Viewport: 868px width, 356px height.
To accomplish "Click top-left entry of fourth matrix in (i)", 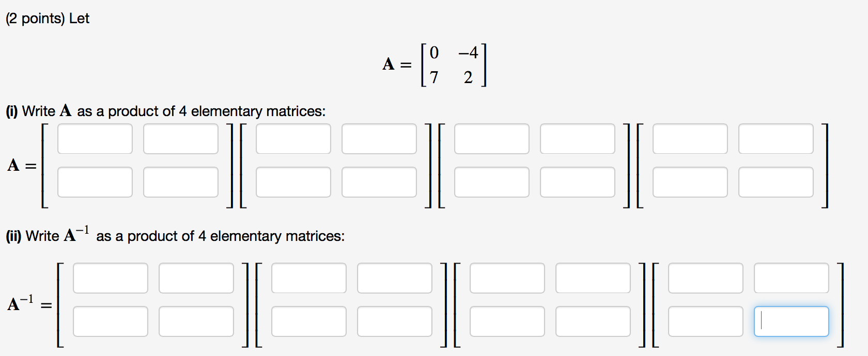I will pos(690,139).
